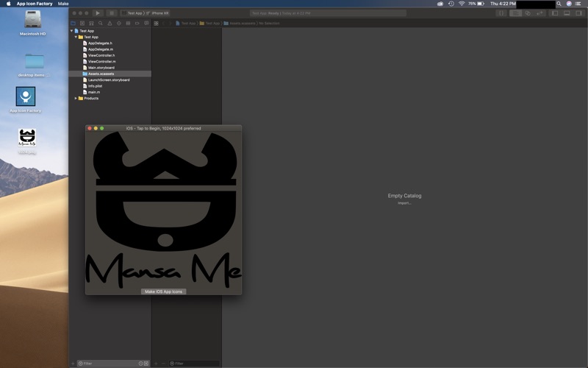
Task: Open No Selection crumb in jump bar
Action: click(x=269, y=24)
